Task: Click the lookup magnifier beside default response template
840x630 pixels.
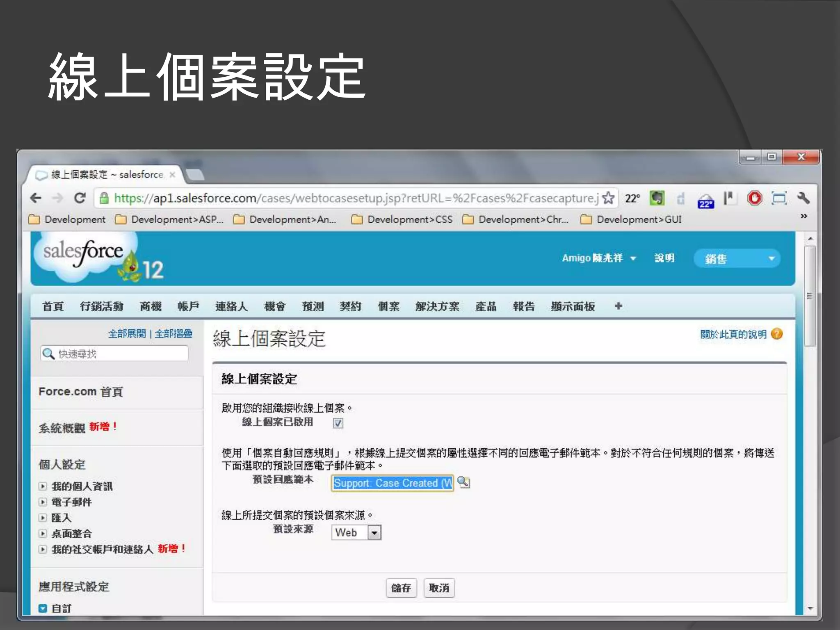Action: pyautogui.click(x=463, y=482)
